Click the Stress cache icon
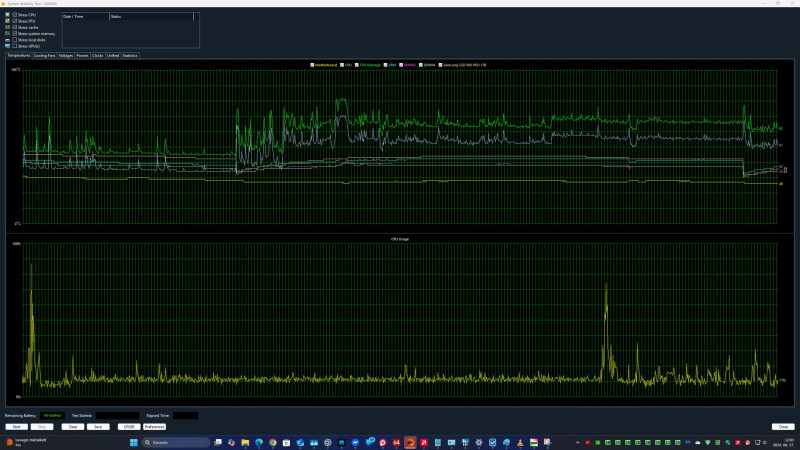The height and width of the screenshot is (450, 800). pos(8,27)
